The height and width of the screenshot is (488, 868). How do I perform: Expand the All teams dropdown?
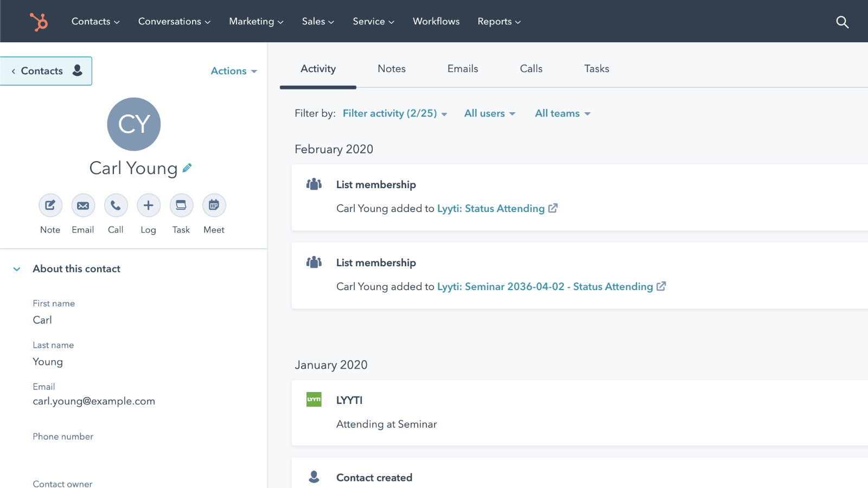[562, 113]
